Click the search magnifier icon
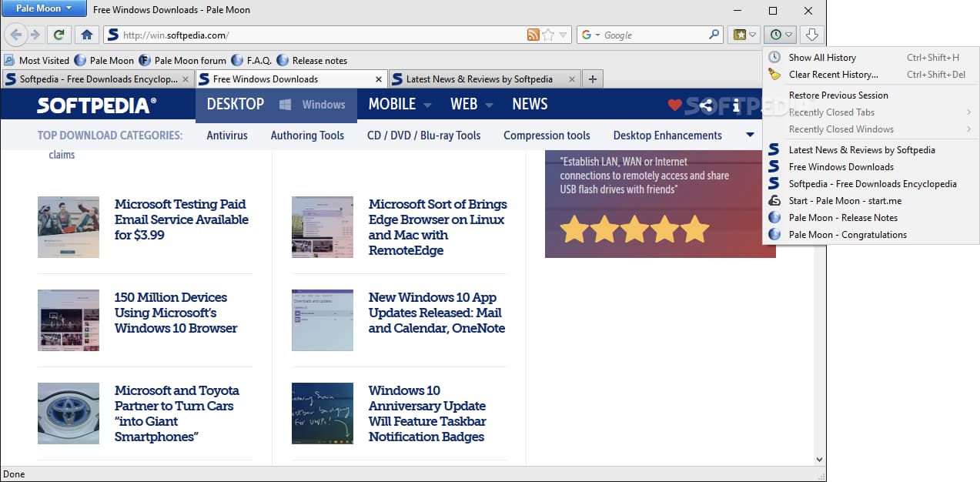This screenshot has height=482, width=980. click(714, 35)
